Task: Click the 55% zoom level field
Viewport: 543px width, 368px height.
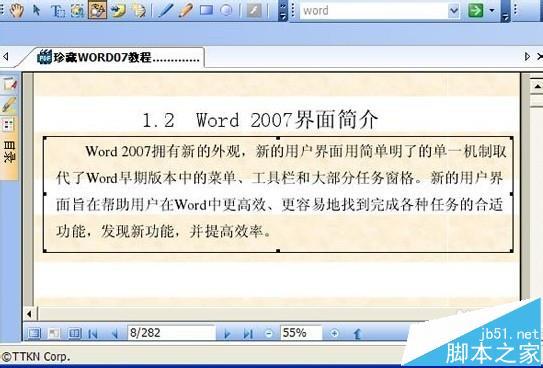Action: point(301,333)
